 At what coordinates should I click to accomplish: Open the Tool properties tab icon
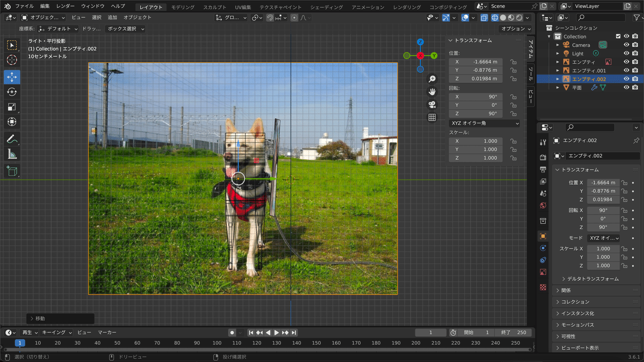click(x=543, y=142)
